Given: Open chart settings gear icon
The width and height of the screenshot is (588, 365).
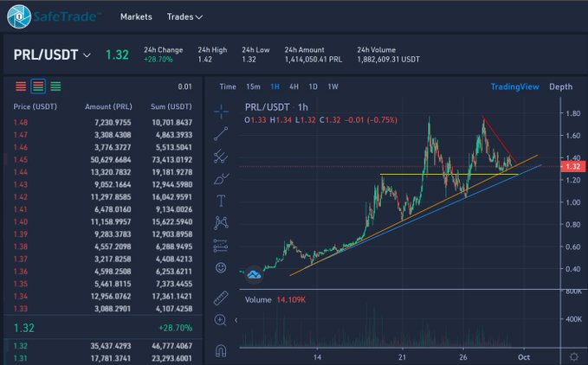Looking at the screenshot, I should pyautogui.click(x=574, y=356).
